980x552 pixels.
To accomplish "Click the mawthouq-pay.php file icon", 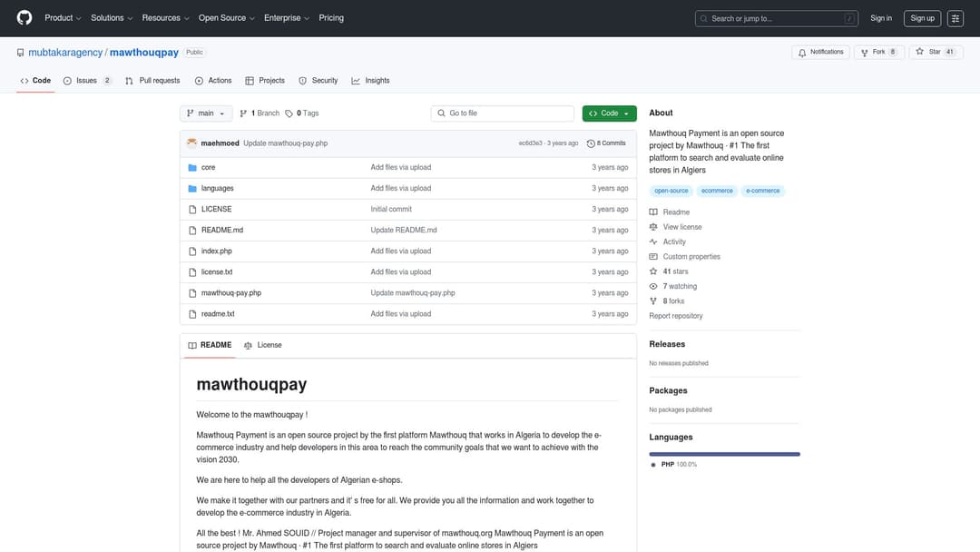I will [192, 293].
